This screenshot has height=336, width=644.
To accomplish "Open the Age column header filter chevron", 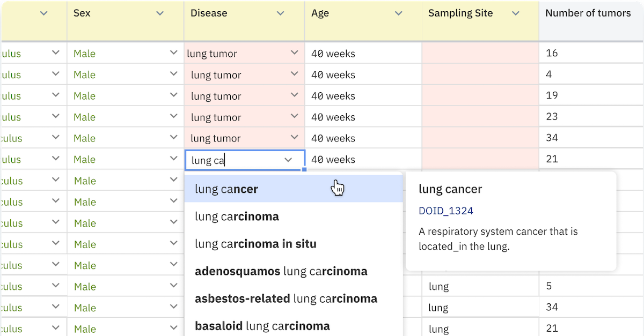I will (398, 13).
